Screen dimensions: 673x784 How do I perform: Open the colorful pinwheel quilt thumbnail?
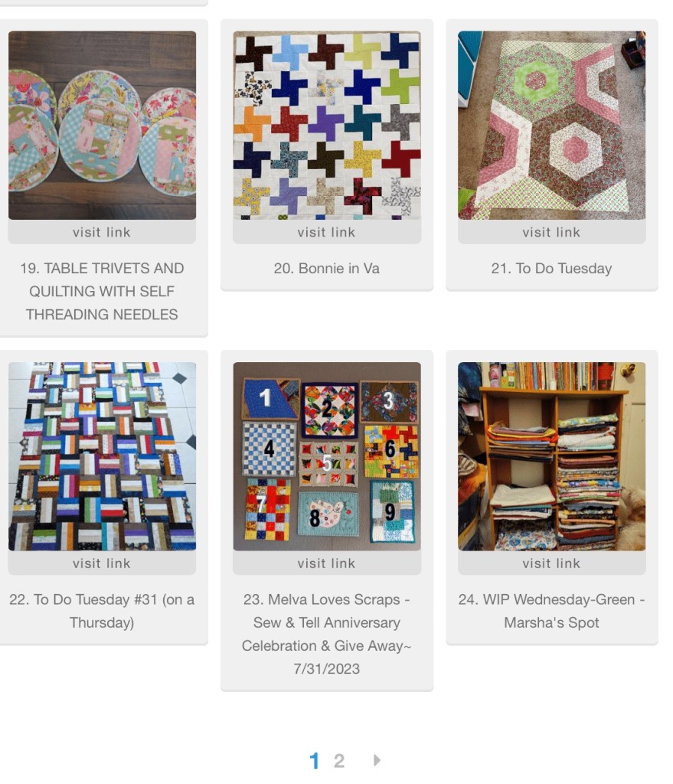pyautogui.click(x=326, y=126)
